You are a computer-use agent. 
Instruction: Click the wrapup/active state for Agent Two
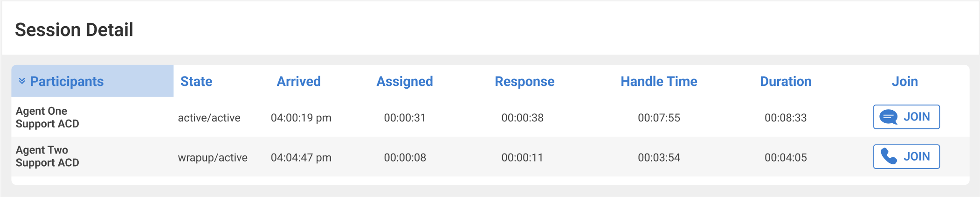click(213, 157)
